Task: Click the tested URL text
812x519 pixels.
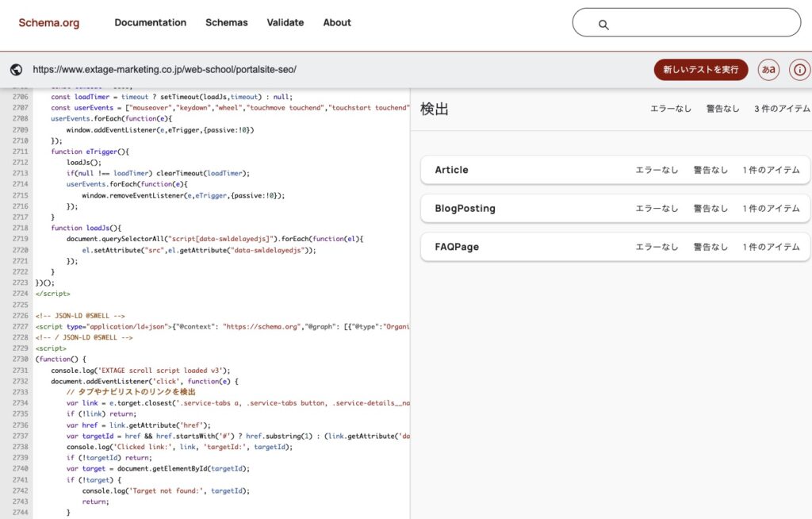Action: point(164,70)
